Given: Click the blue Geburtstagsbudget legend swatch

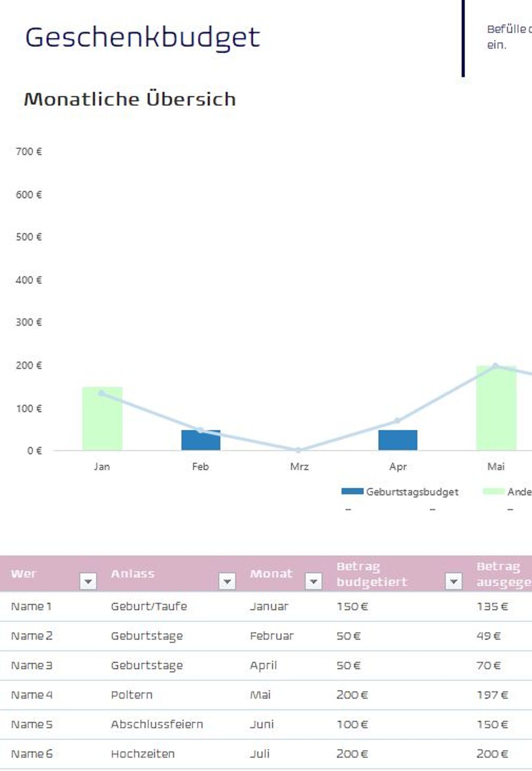Looking at the screenshot, I should click(352, 491).
